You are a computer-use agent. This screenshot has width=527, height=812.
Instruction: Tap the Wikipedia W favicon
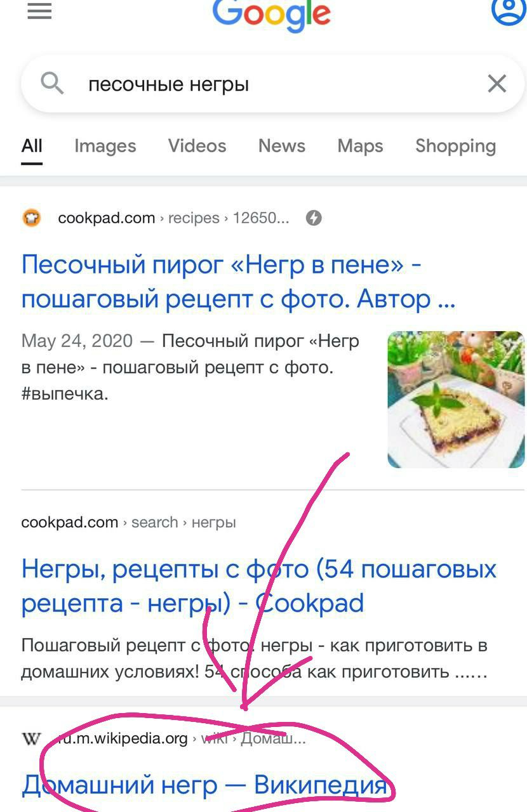point(32,739)
